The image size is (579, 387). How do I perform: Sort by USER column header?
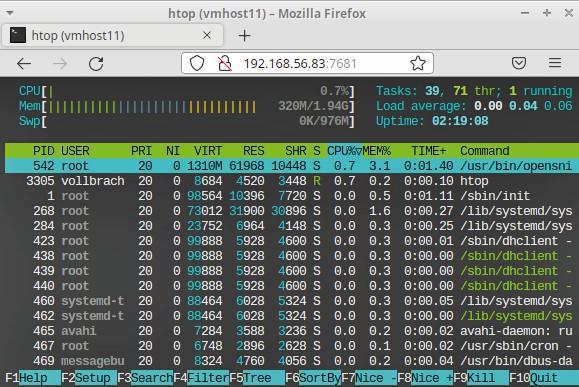tap(75, 151)
